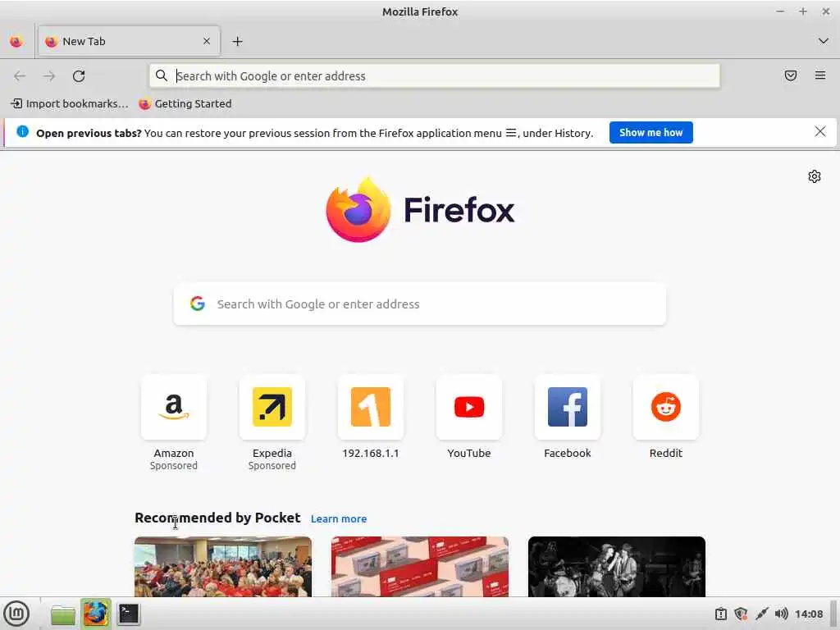This screenshot has height=630, width=840.
Task: Click the Firefox taskbar launcher
Action: click(96, 614)
